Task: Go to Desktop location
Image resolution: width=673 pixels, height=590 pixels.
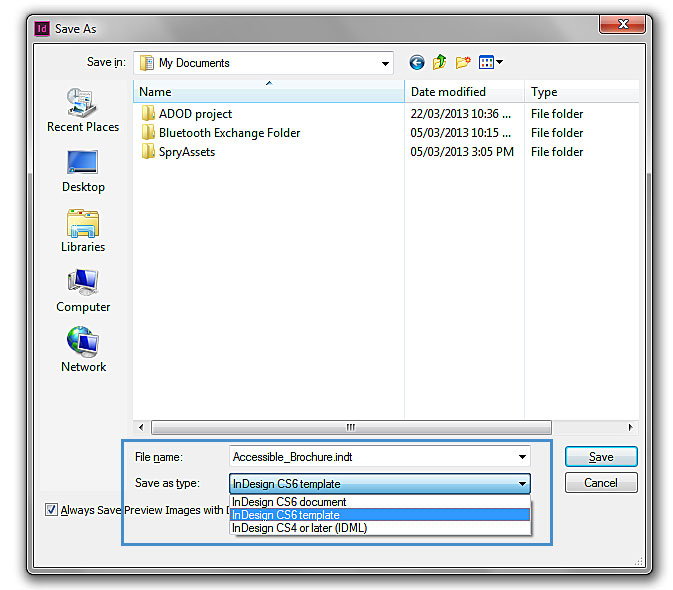Action: tap(83, 170)
